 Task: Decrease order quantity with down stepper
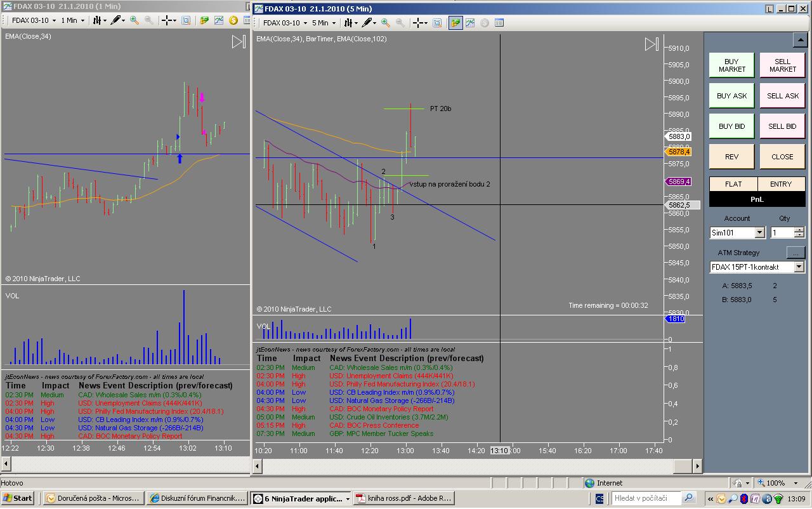coord(799,236)
